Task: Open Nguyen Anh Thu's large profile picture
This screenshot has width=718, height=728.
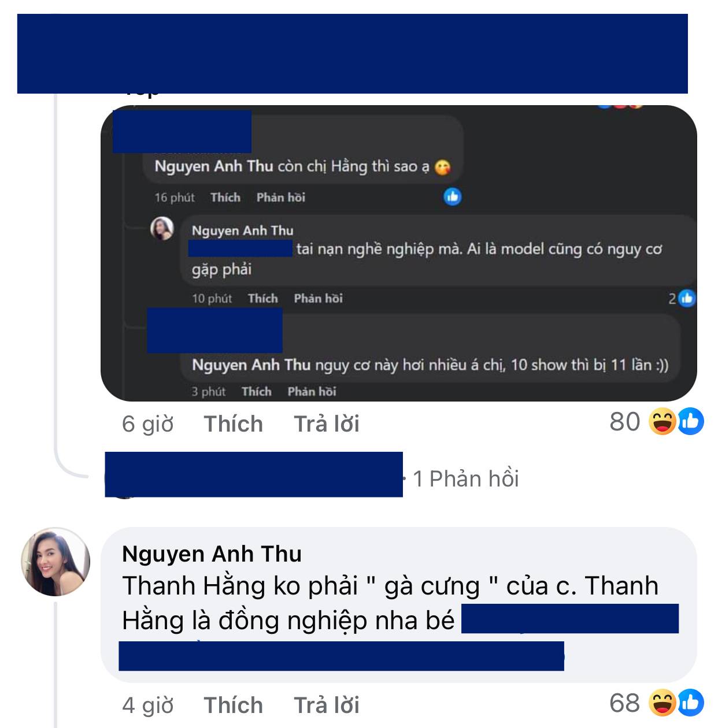Action: (x=55, y=562)
